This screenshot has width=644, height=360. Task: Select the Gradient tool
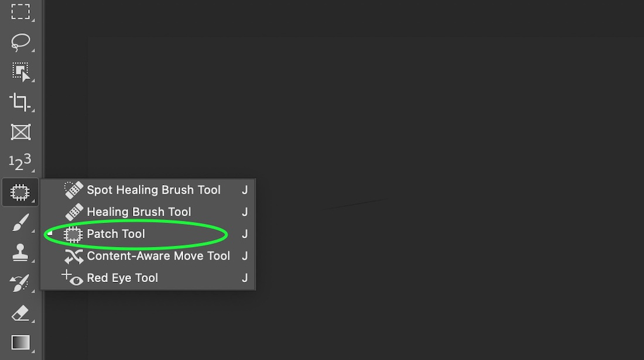[x=20, y=342]
